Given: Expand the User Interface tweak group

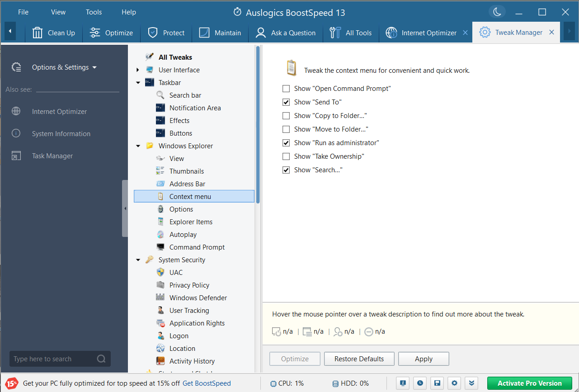Looking at the screenshot, I should [138, 70].
